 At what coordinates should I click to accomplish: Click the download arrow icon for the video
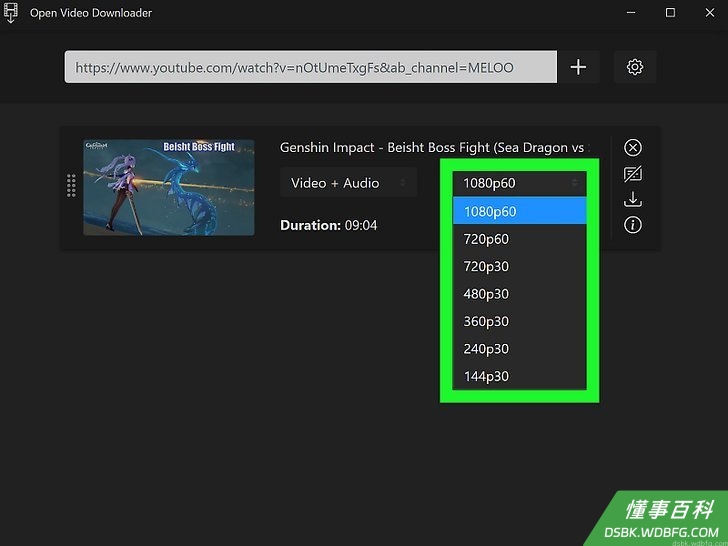(633, 200)
